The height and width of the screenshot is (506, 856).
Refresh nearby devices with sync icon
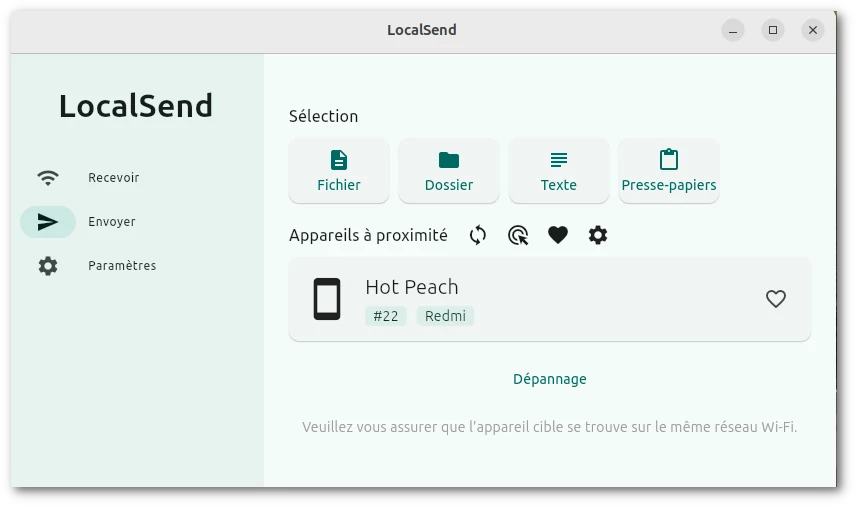click(478, 235)
